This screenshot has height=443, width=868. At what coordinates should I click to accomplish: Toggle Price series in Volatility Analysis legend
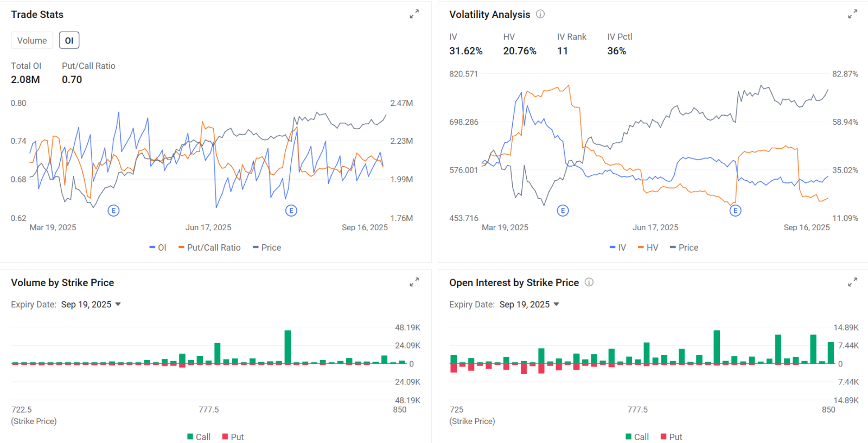click(x=684, y=248)
